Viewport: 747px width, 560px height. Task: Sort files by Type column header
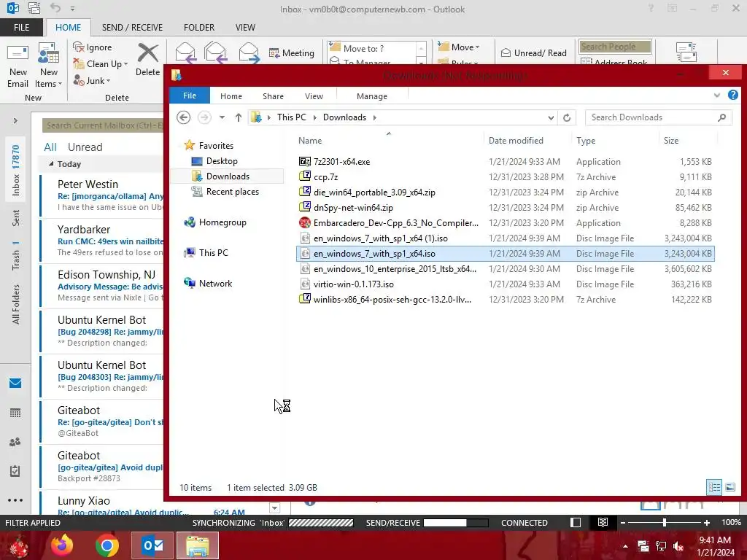click(x=586, y=141)
